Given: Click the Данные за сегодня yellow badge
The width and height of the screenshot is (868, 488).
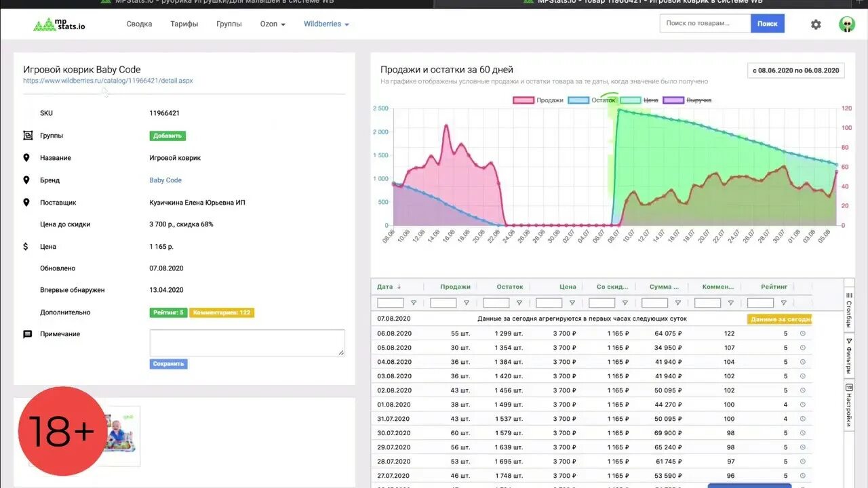Looking at the screenshot, I should (x=780, y=319).
